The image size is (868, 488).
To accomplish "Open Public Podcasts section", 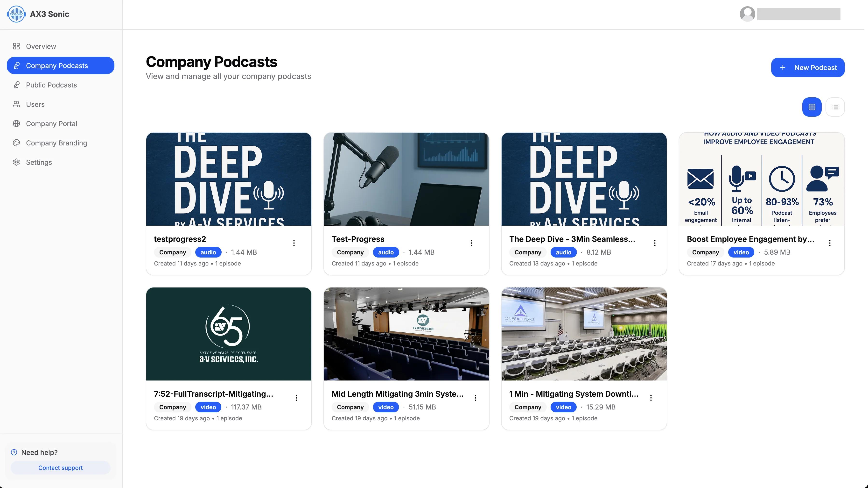I will click(x=60, y=85).
